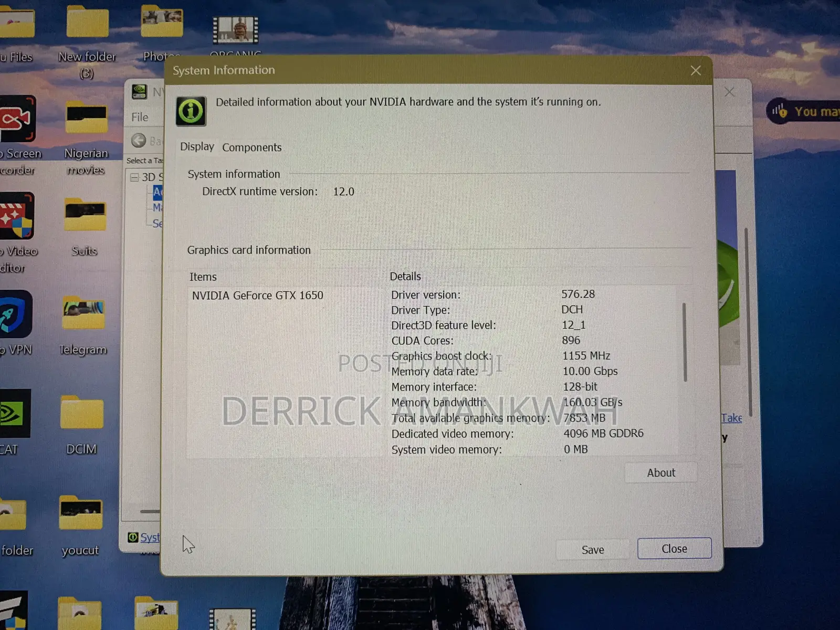Viewport: 840px width, 630px height.
Task: Click the Direct3D feature level 12_1 value
Action: 573,325
